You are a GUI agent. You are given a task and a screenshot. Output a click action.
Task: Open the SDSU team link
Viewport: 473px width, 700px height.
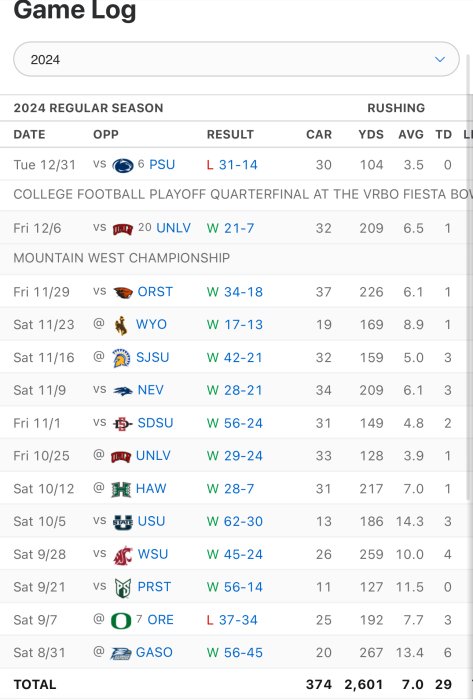[155, 423]
